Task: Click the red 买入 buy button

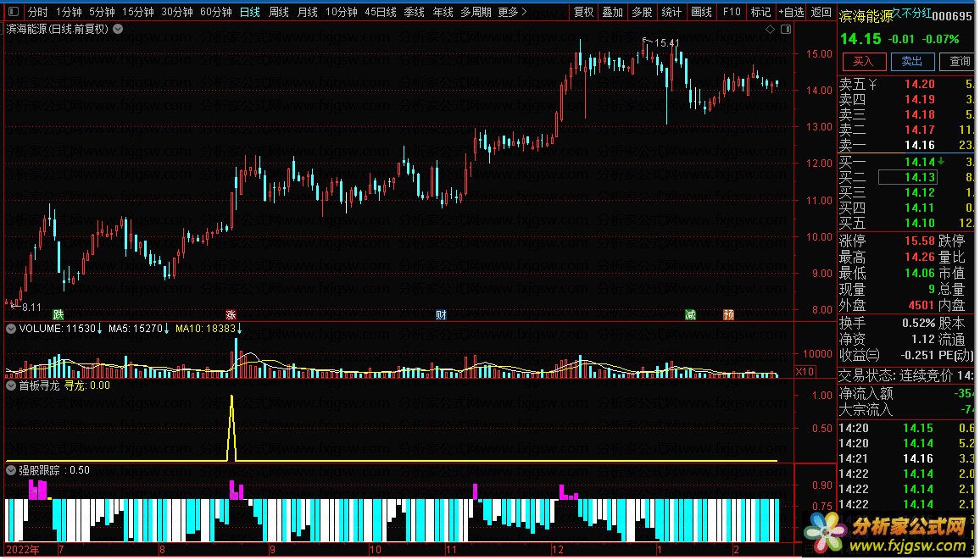Action: pos(864,61)
